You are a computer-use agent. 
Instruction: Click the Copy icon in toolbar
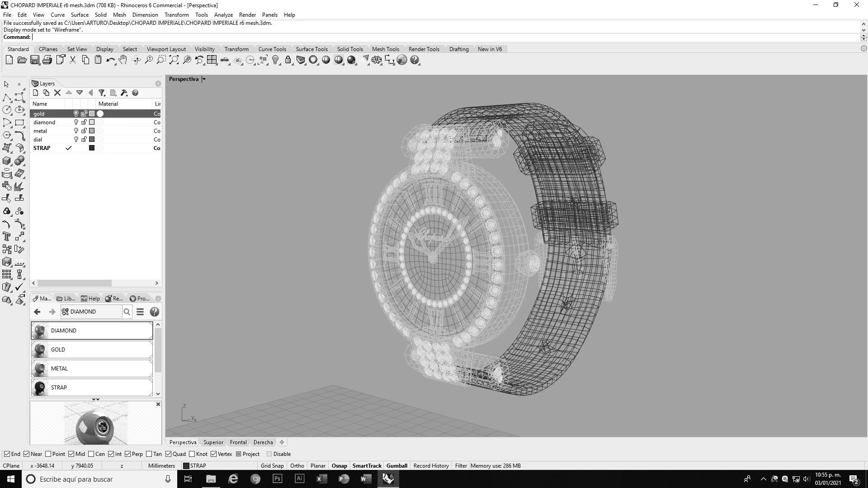coord(85,60)
